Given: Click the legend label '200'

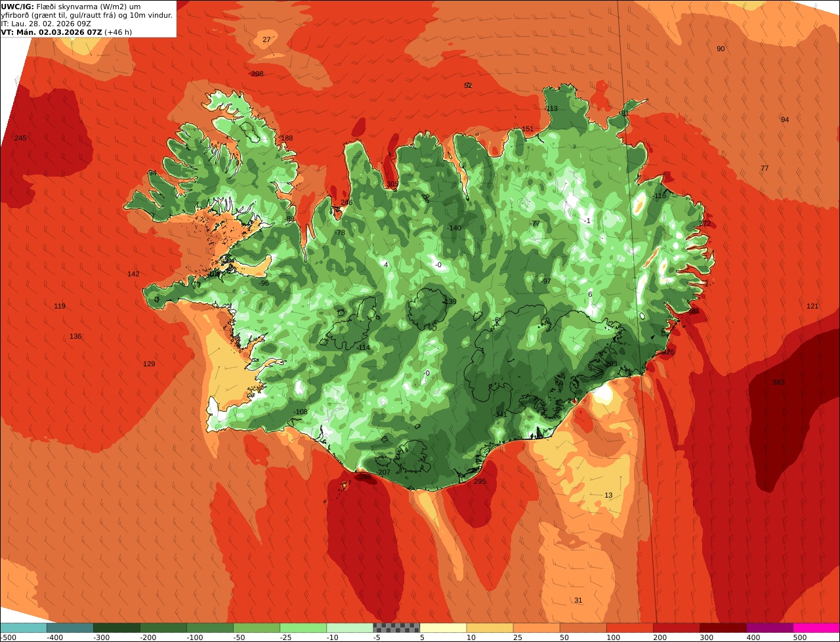Looking at the screenshot, I should click(x=659, y=637).
